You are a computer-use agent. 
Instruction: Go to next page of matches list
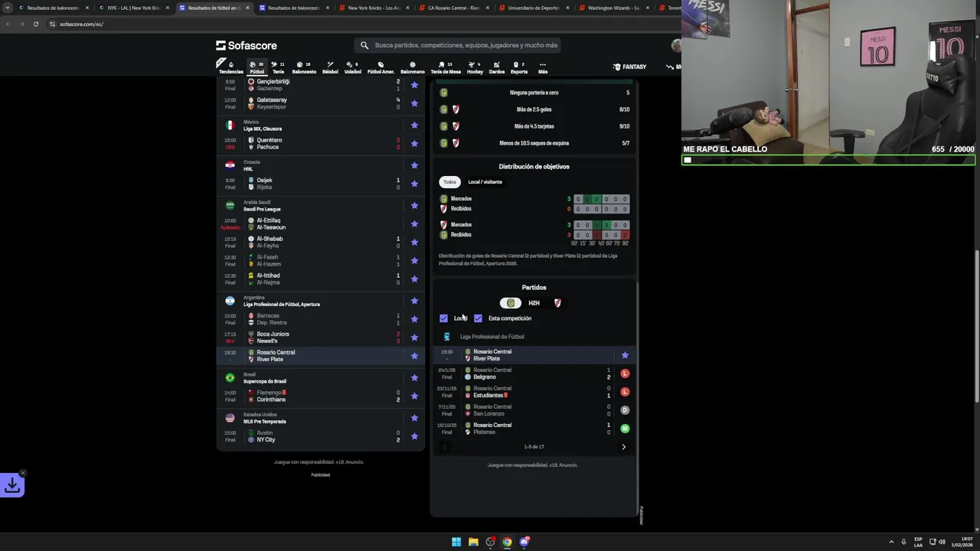tap(623, 447)
